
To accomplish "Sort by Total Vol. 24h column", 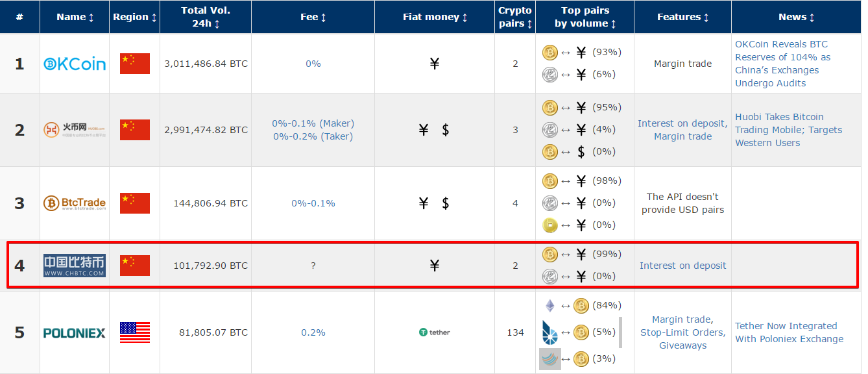I will (205, 16).
